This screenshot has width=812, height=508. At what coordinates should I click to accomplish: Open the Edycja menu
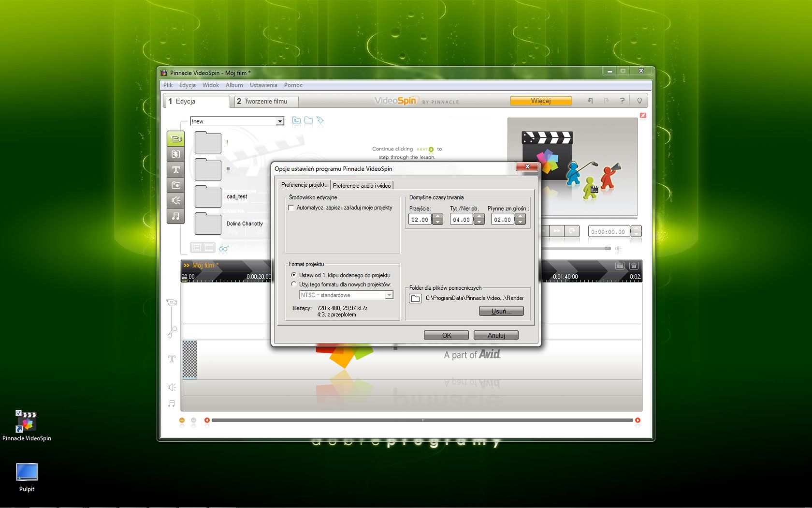(187, 85)
